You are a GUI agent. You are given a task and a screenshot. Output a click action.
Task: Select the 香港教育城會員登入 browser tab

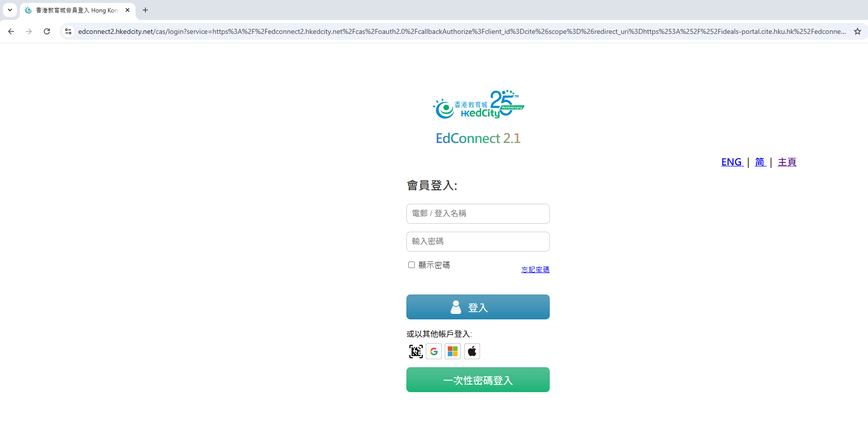tap(75, 10)
